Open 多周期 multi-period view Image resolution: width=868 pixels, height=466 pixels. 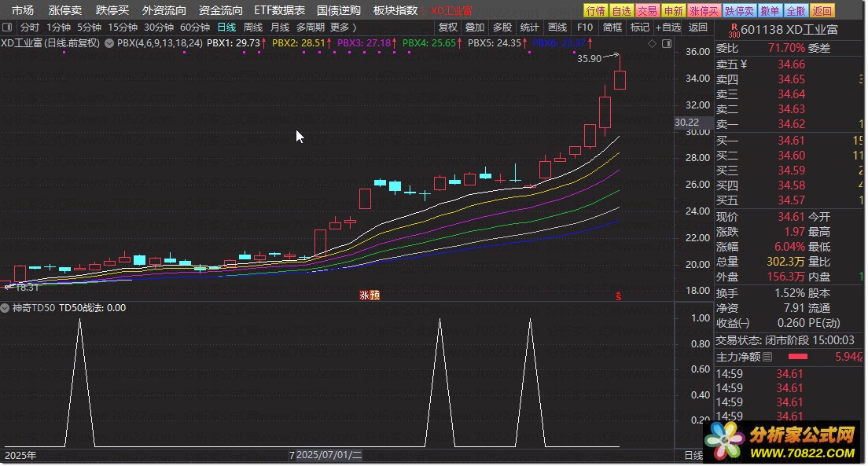(x=310, y=28)
